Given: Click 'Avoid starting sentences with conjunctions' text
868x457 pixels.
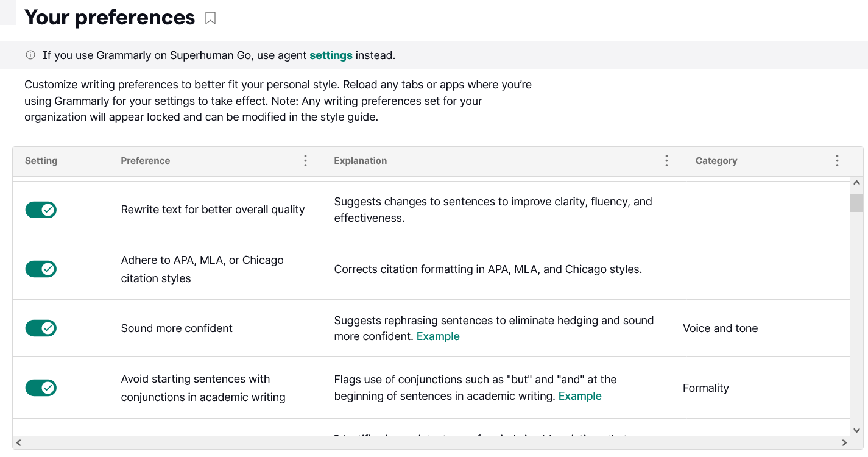Looking at the screenshot, I should 203,388.
